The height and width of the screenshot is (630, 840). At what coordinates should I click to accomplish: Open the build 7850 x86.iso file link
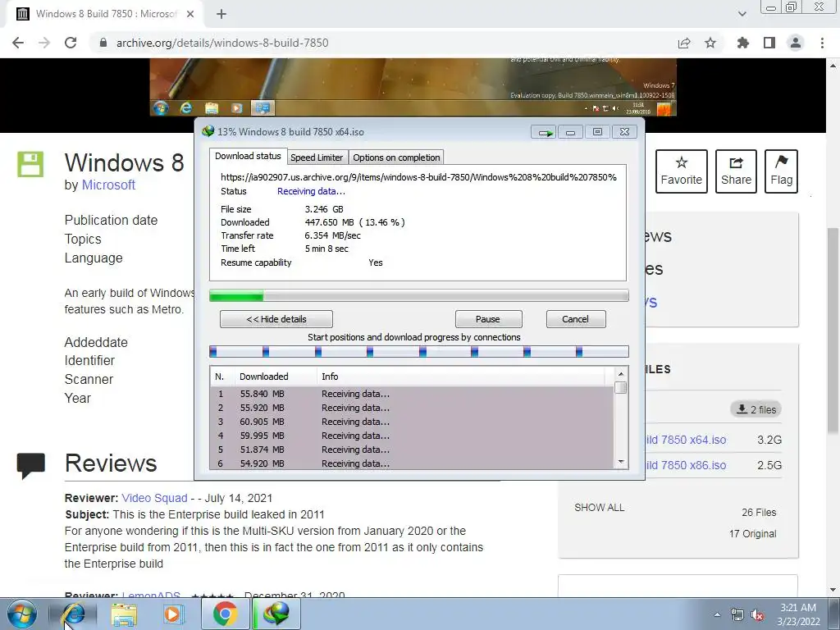(685, 465)
